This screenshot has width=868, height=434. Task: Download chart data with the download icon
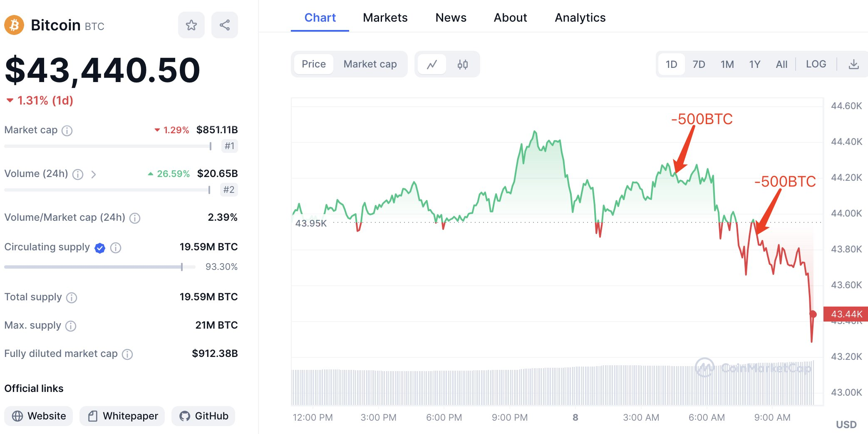(x=853, y=64)
